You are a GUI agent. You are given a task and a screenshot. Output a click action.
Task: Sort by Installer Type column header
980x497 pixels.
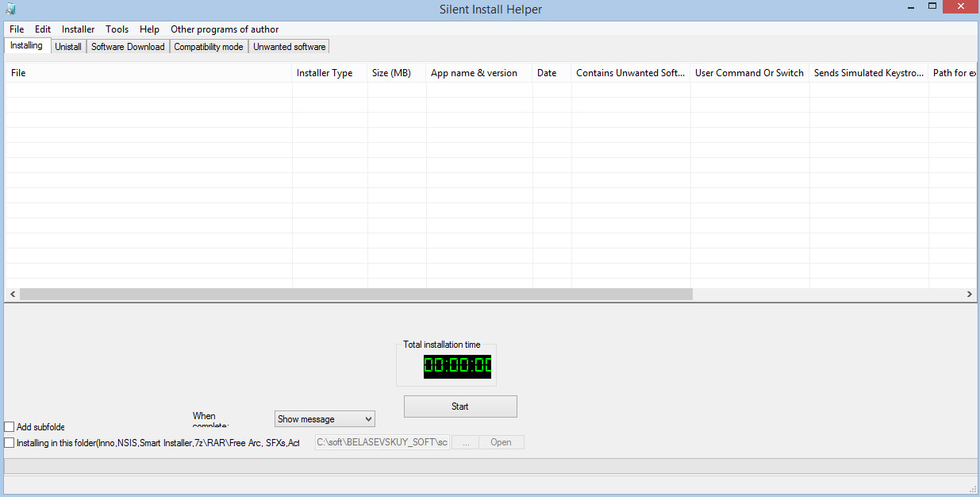330,73
